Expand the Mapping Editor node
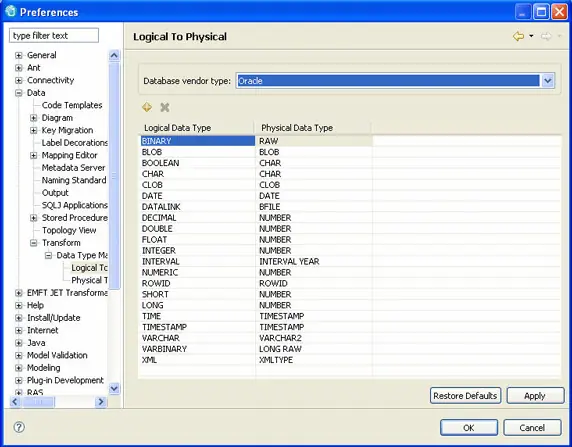 [x=33, y=155]
